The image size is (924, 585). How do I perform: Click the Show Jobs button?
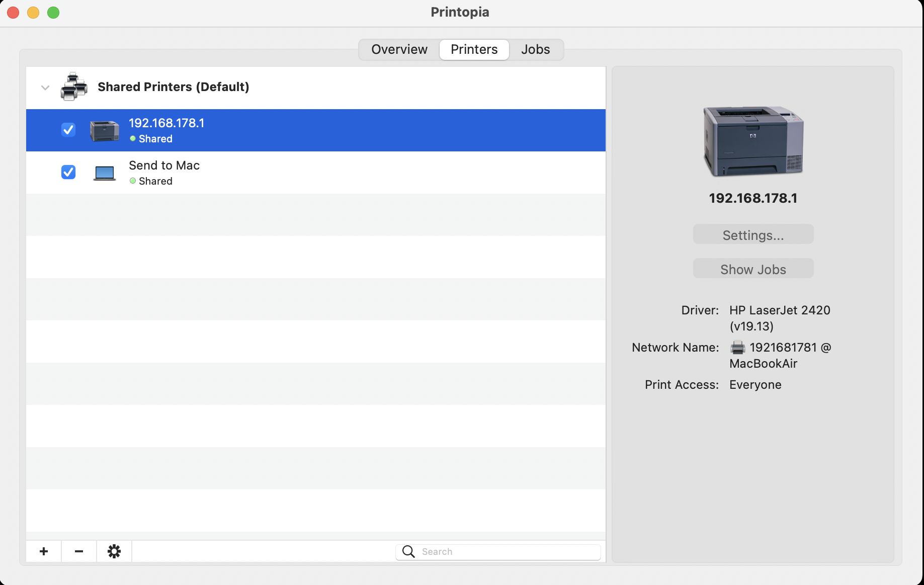coord(753,269)
